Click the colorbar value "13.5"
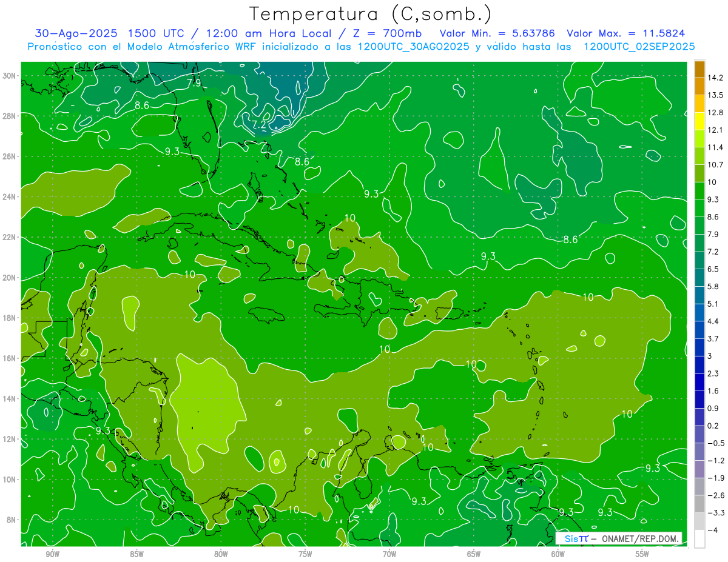This screenshot has height=562, width=728. (x=715, y=95)
